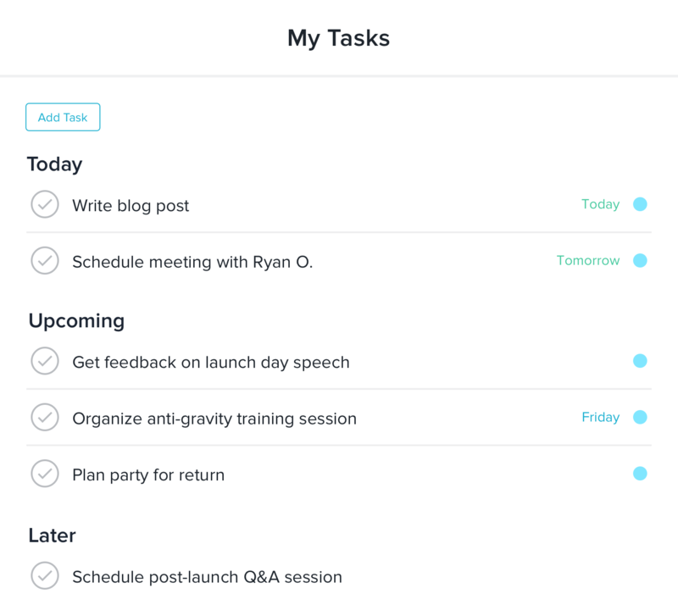Click the 'Friday' due date label
The width and height of the screenshot is (678, 616).
pyautogui.click(x=600, y=417)
